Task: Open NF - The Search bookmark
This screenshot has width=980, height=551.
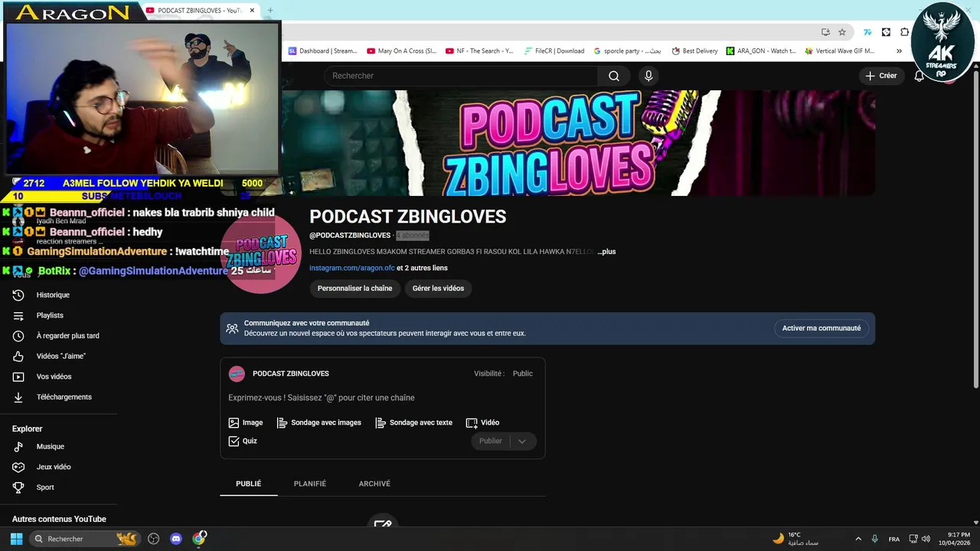Action: click(479, 51)
